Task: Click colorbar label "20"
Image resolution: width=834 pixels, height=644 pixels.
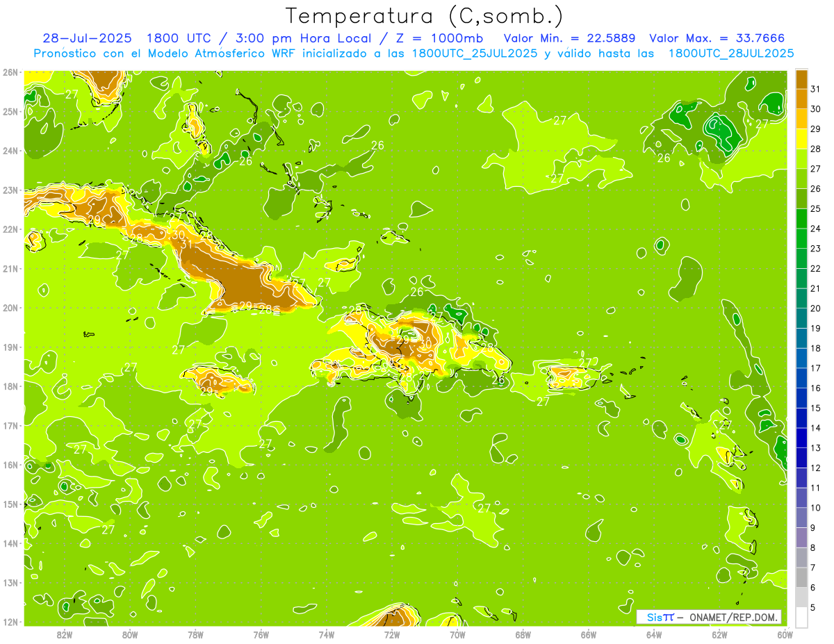Action: [x=816, y=308]
